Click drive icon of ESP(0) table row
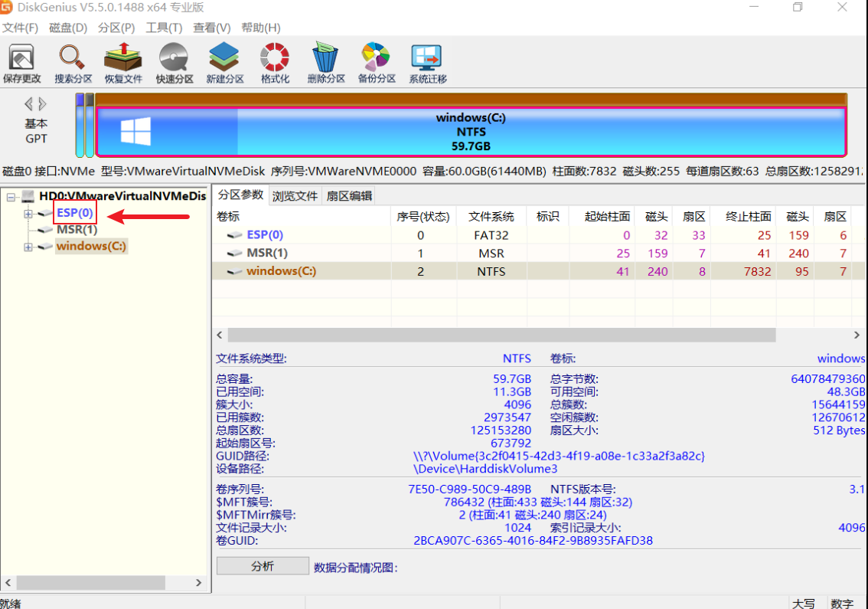 [x=235, y=235]
